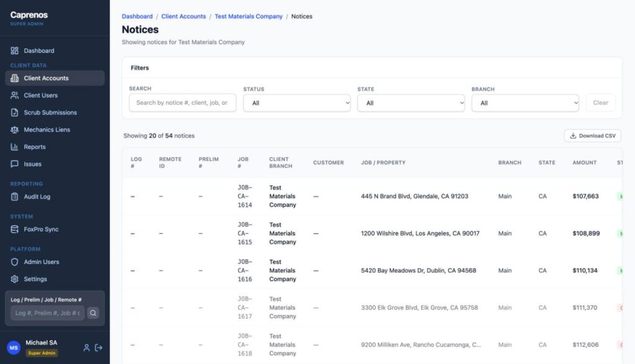Click the magnifier search button in sidebar

(93, 313)
